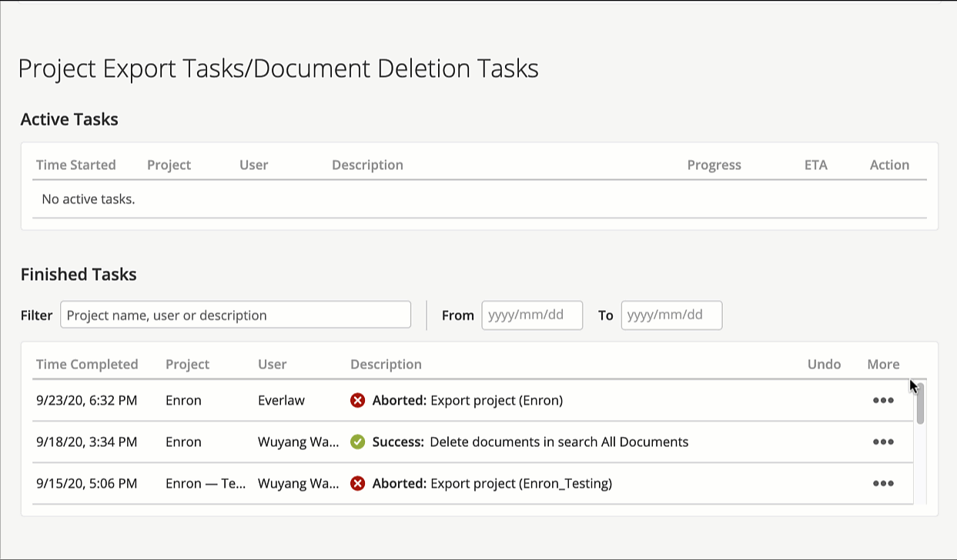Click 'Aborted: Export project (Enron)' description

(x=467, y=400)
